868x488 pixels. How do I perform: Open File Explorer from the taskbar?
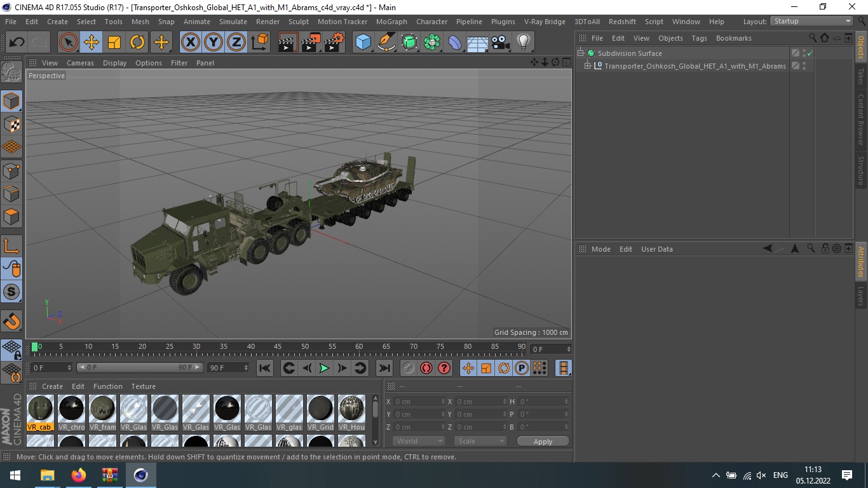(47, 475)
